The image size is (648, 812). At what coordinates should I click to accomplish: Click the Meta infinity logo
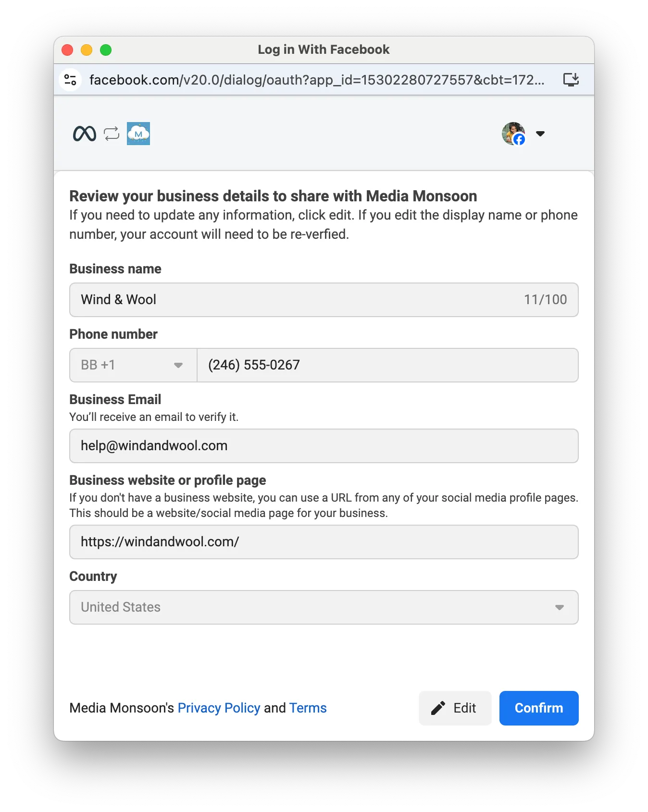tap(85, 134)
